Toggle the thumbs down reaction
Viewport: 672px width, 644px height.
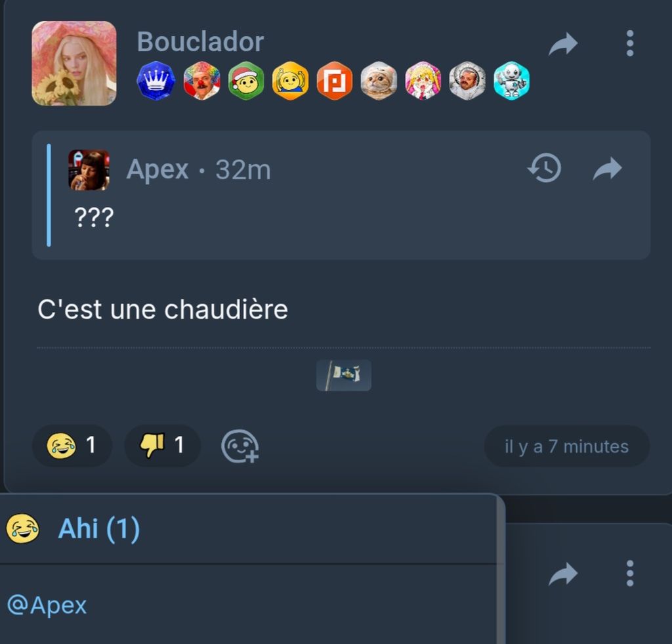coord(163,445)
